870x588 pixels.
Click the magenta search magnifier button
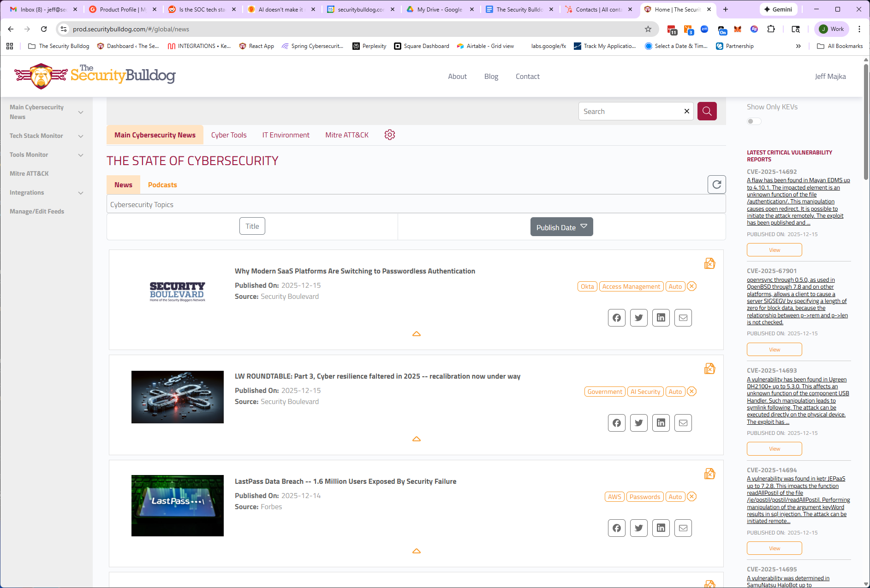click(x=707, y=111)
